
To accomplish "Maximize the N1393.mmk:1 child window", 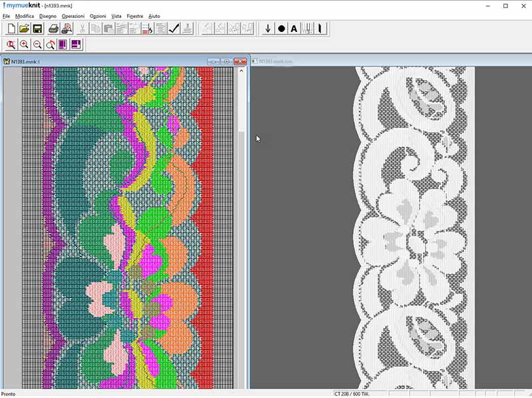I will click(227, 62).
